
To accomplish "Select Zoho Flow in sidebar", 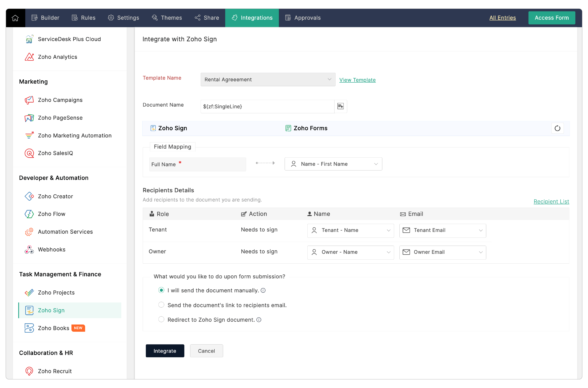I will point(51,214).
